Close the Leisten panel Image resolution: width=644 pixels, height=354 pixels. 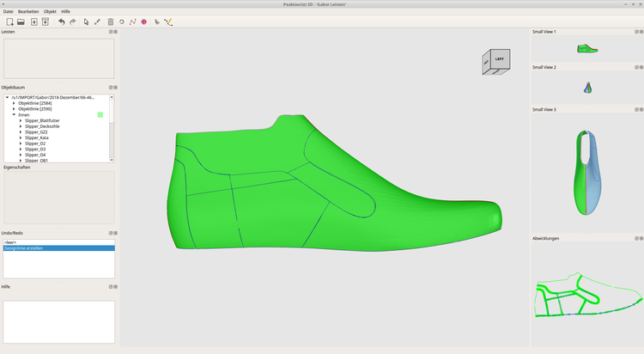tap(115, 32)
